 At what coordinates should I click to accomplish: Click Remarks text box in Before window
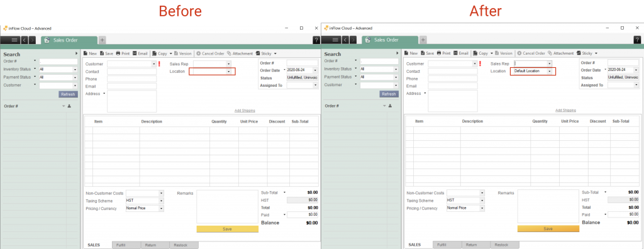[228, 207]
